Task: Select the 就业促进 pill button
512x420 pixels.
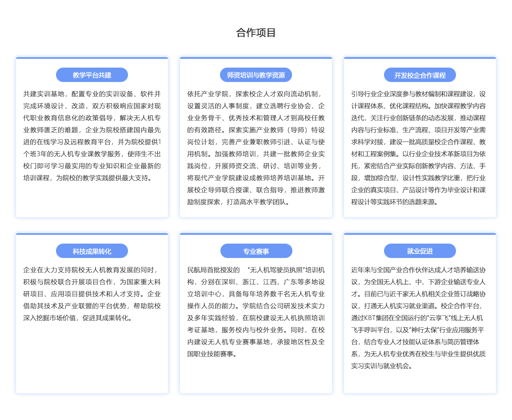Action: [x=420, y=251]
